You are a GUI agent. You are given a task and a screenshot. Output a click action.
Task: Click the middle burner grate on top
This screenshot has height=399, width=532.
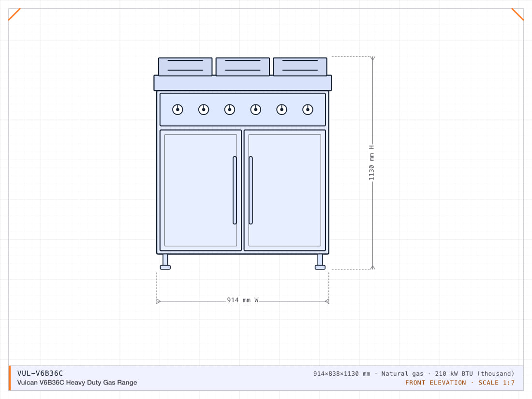[x=243, y=67]
